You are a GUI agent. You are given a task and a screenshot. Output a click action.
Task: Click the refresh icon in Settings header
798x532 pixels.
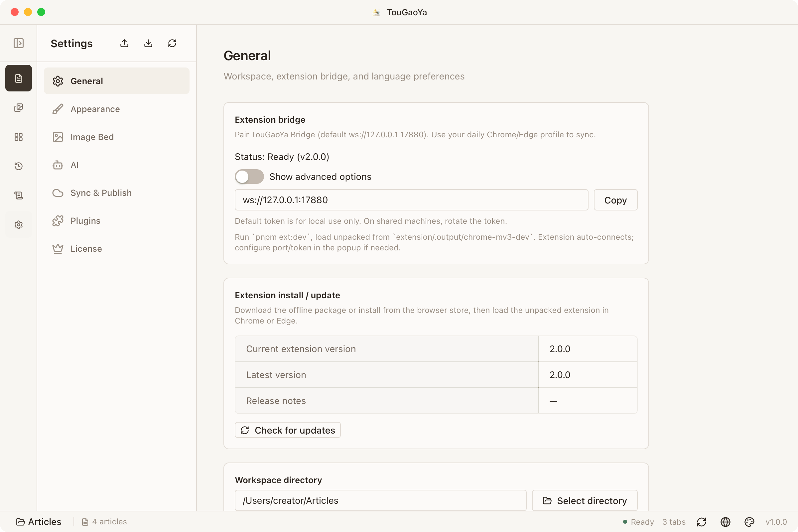pos(172,44)
